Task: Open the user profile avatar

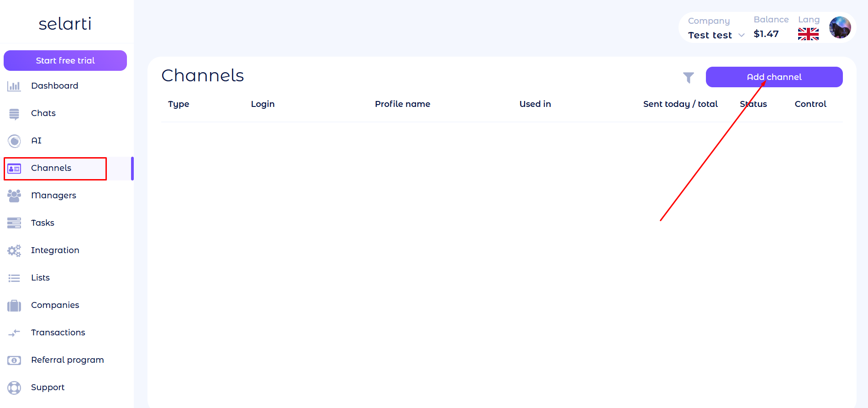Action: tap(840, 27)
